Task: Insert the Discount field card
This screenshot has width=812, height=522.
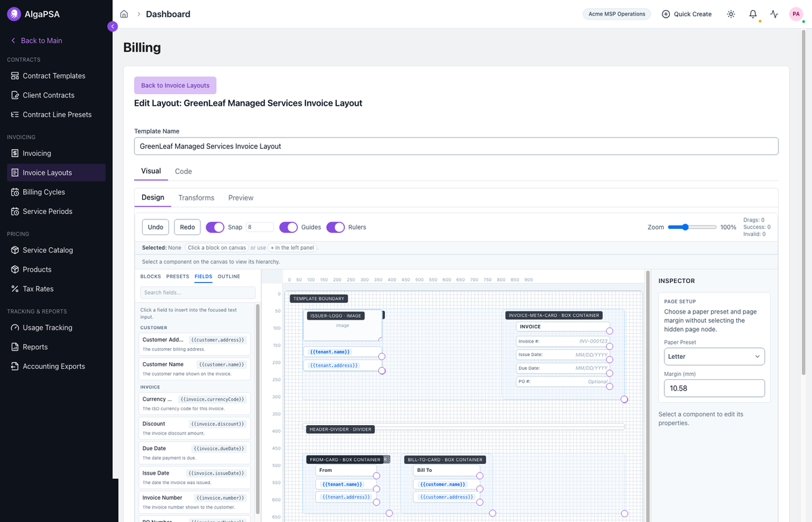Action: click(x=194, y=428)
